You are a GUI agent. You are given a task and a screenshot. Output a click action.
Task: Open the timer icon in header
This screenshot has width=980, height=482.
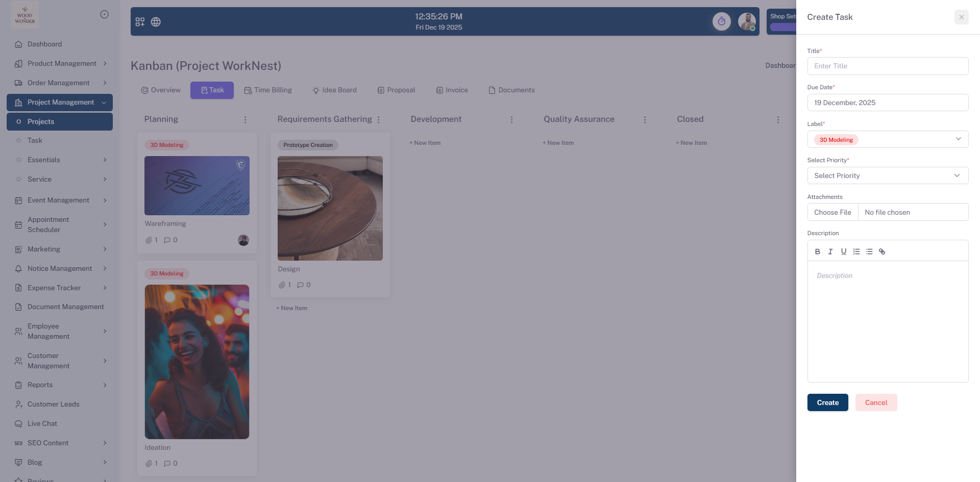pos(721,21)
